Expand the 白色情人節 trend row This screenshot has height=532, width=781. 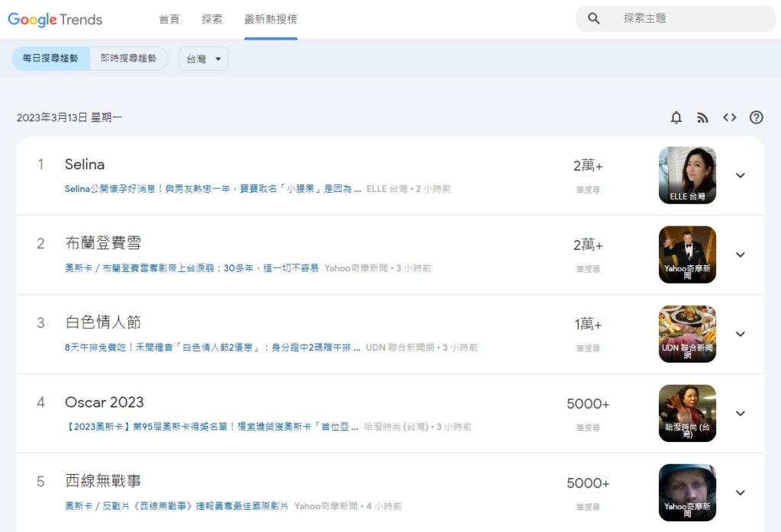tap(741, 334)
